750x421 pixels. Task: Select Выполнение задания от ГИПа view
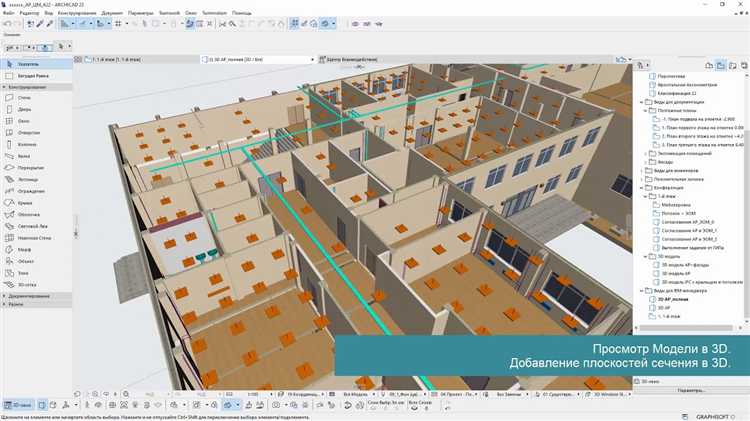(693, 248)
